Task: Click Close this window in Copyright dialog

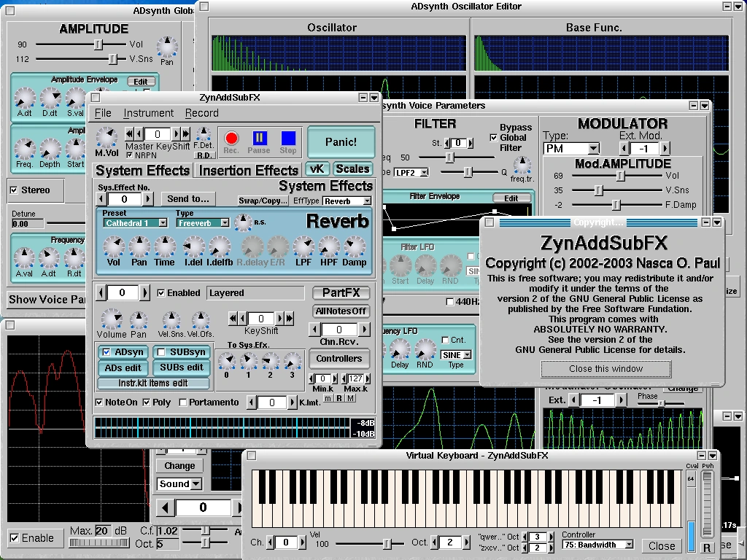Action: 605,369
